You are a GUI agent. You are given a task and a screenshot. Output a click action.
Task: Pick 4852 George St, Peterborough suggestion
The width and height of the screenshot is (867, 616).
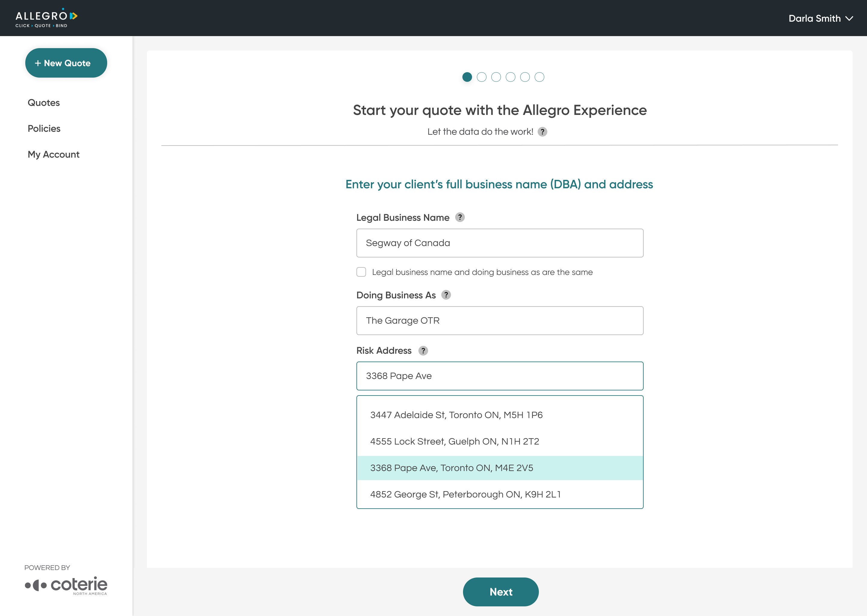pos(465,494)
